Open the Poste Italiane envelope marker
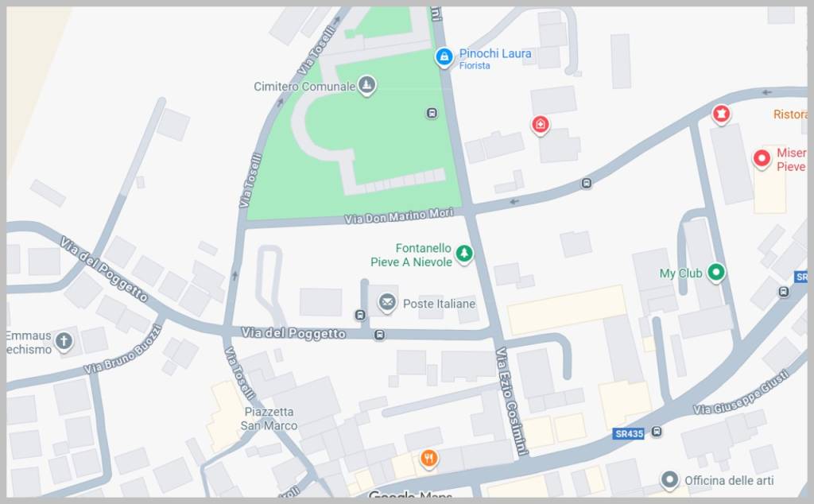 coord(387,302)
